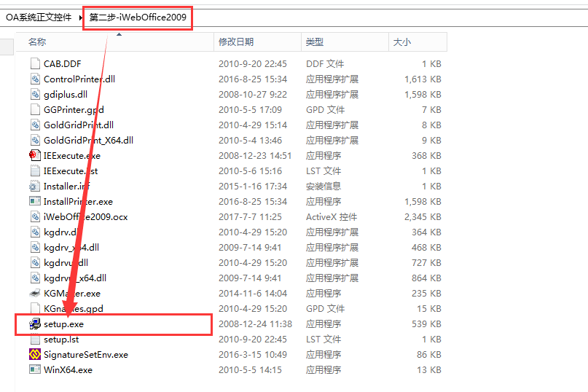Select the IEExecute.exe file name
This screenshot has height=392, width=588.
(72, 156)
